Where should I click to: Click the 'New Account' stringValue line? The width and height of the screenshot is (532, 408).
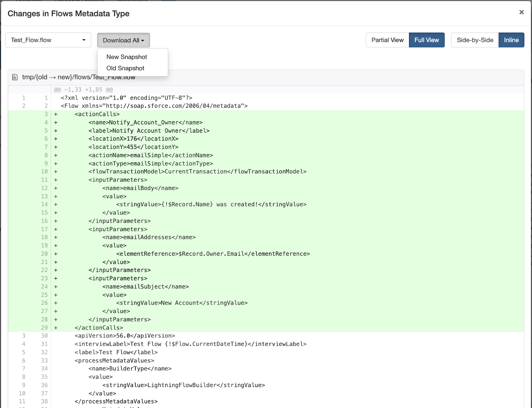(182, 303)
